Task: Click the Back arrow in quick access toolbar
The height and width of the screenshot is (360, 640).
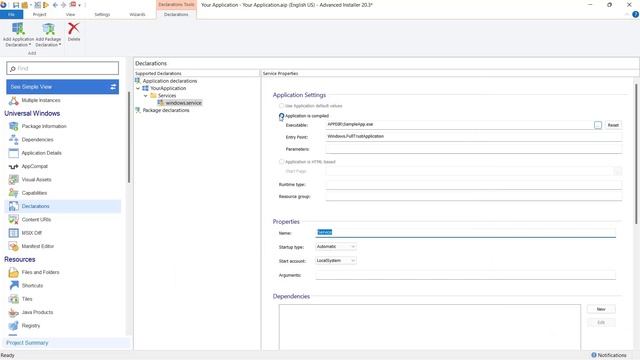Action: pyautogui.click(x=55, y=5)
